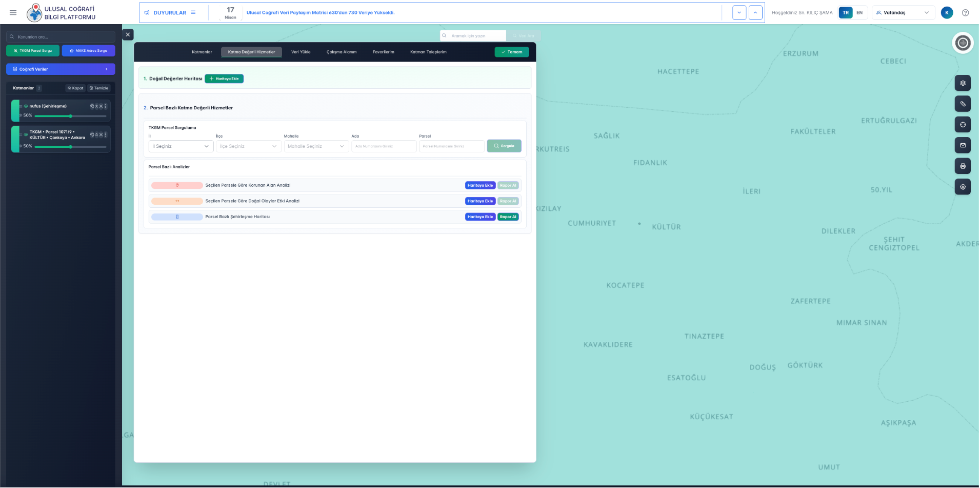Toggle visibility of TKGM Parsel layer
The width and height of the screenshot is (980, 488).
point(26,134)
